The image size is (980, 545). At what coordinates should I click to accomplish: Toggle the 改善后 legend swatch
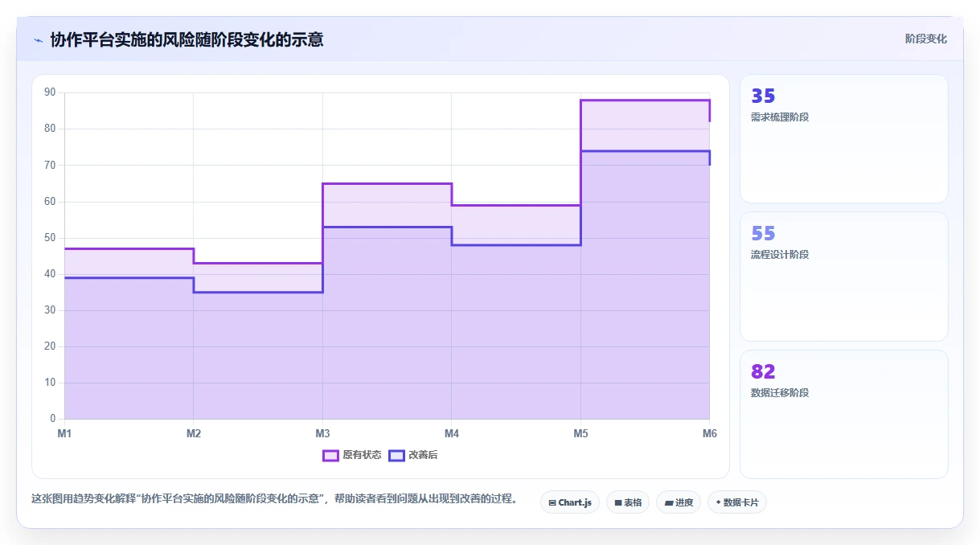tap(396, 455)
